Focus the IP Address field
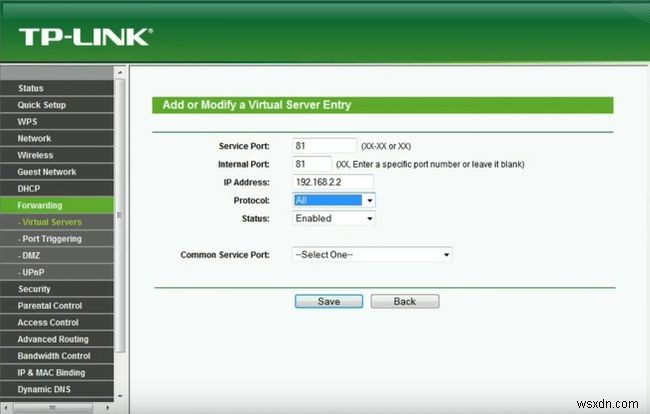 tap(333, 182)
